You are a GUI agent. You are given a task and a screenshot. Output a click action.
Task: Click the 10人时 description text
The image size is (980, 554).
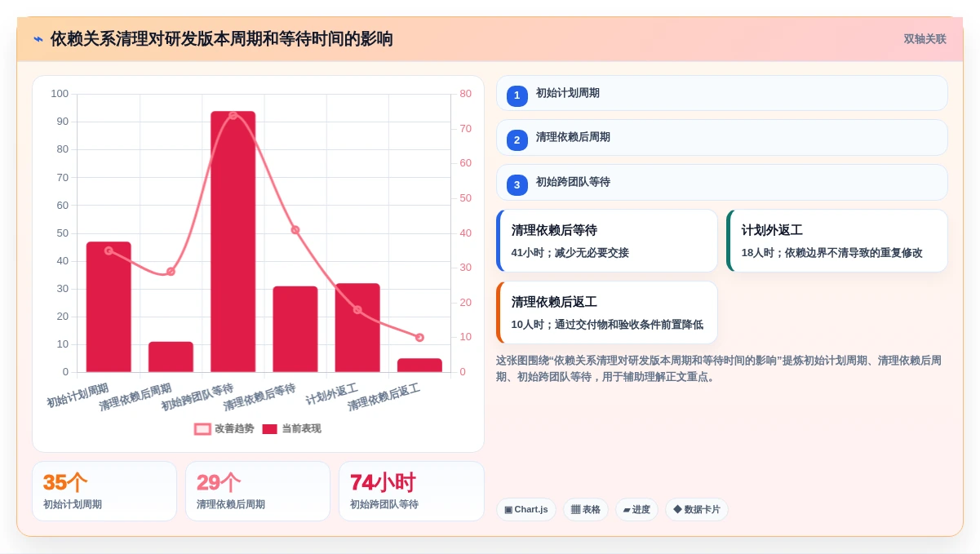click(x=607, y=325)
